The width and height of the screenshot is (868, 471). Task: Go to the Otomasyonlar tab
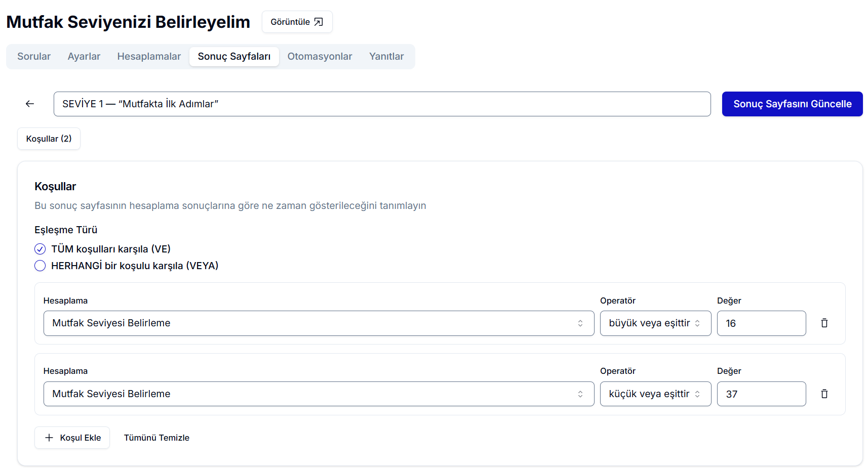(x=320, y=56)
